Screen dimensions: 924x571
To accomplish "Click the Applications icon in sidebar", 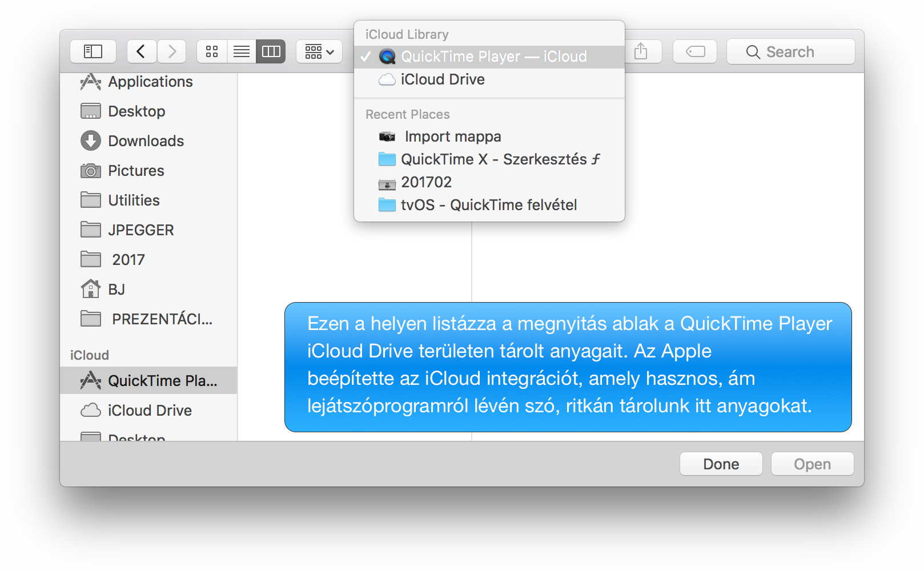I will point(91,82).
